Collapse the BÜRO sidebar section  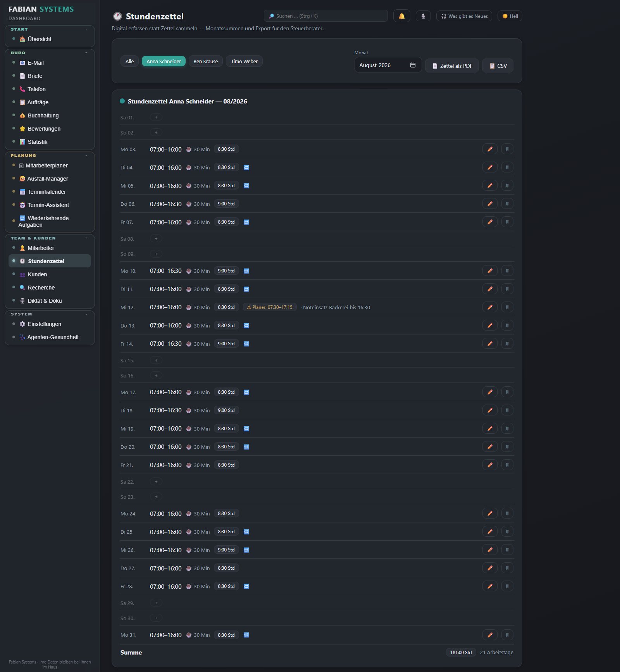click(86, 53)
